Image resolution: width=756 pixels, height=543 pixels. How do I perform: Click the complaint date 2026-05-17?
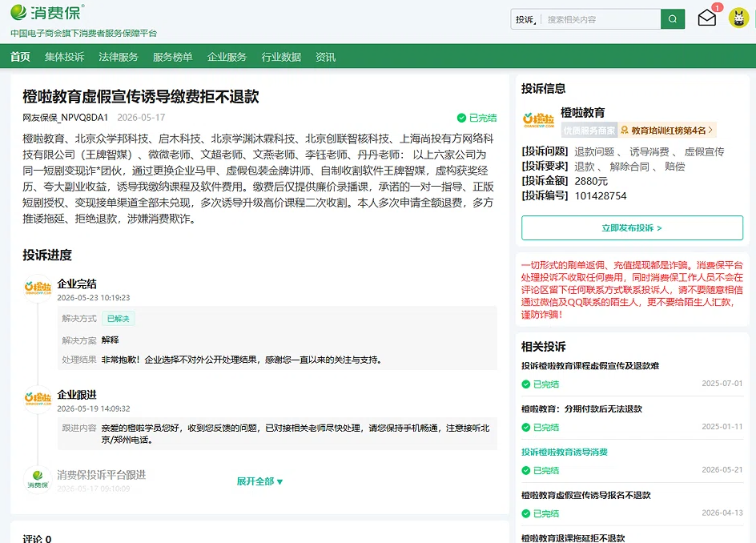pyautogui.click(x=141, y=118)
